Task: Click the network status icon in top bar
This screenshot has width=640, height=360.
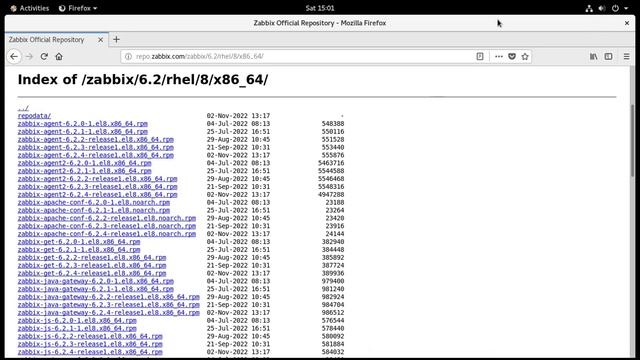Action: 589,8
